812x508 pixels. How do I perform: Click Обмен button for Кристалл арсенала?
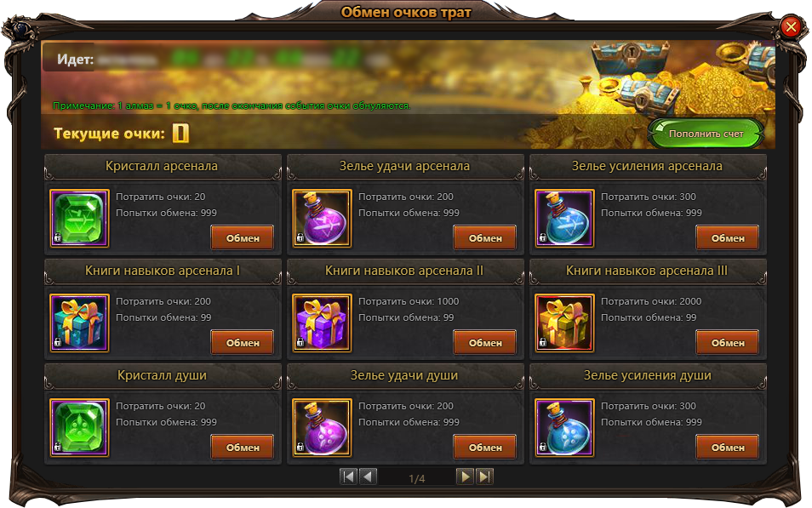click(x=243, y=238)
